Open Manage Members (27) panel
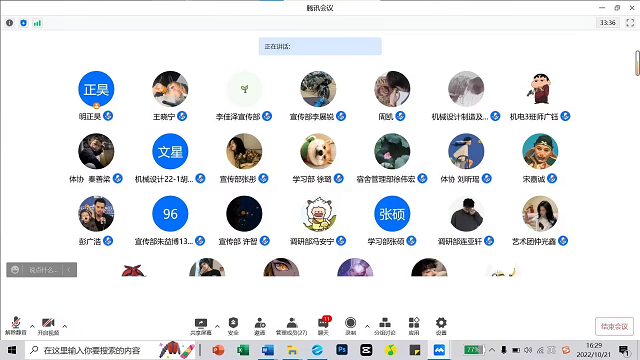640x360 pixels. (291, 326)
